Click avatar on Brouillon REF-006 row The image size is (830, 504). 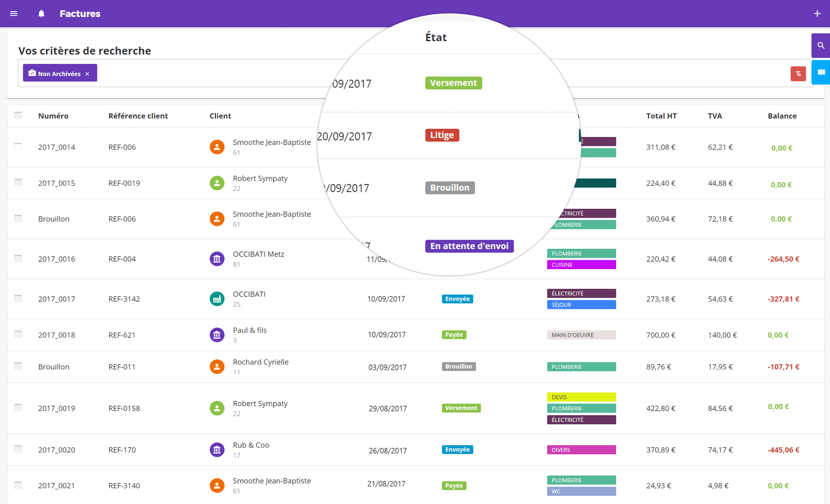coord(217,219)
